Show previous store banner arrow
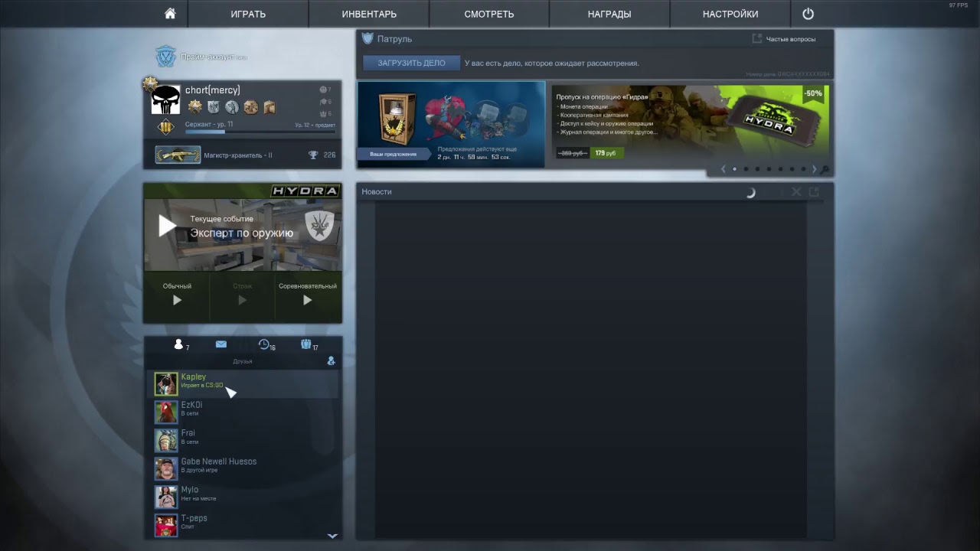The image size is (980, 551). point(723,169)
